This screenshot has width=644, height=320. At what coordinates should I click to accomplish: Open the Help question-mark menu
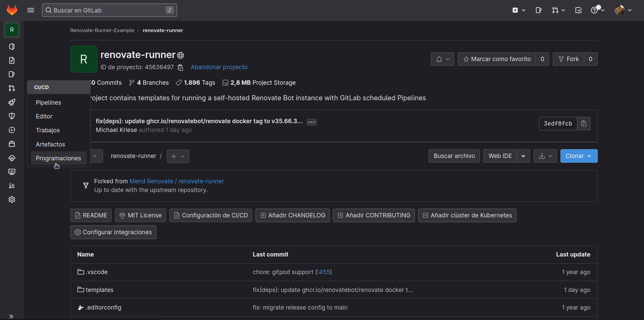tap(597, 10)
